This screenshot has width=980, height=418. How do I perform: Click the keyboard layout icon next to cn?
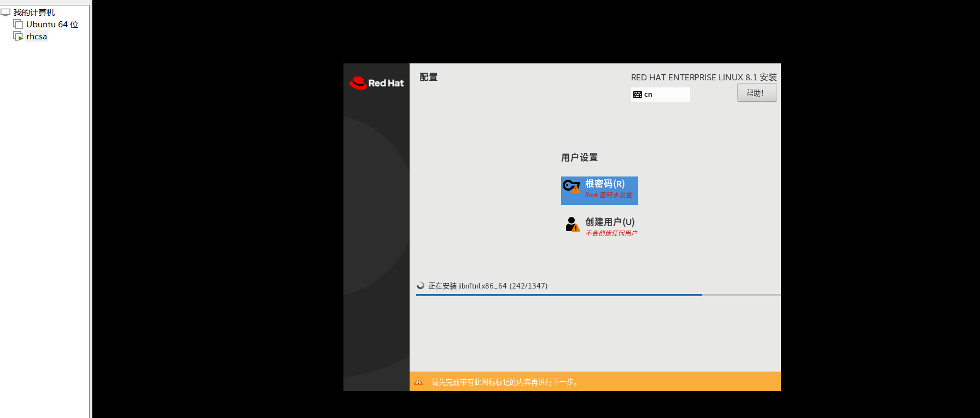pyautogui.click(x=638, y=95)
